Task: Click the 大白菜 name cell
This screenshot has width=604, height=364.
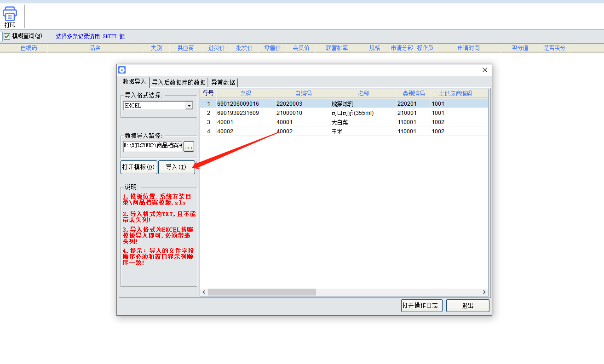Action: tap(363, 122)
